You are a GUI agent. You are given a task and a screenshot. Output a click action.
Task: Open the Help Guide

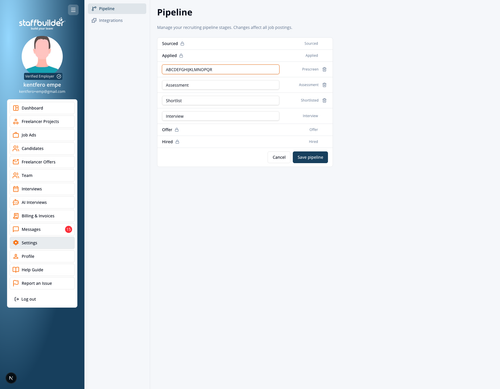coord(42,270)
